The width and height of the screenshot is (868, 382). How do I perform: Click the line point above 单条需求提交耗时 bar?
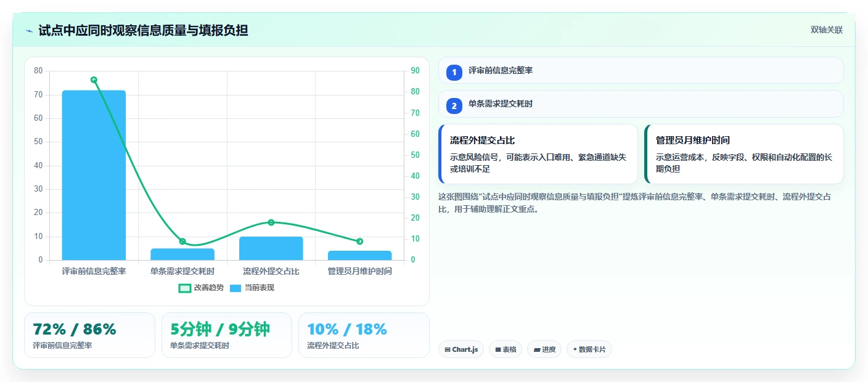tap(182, 241)
